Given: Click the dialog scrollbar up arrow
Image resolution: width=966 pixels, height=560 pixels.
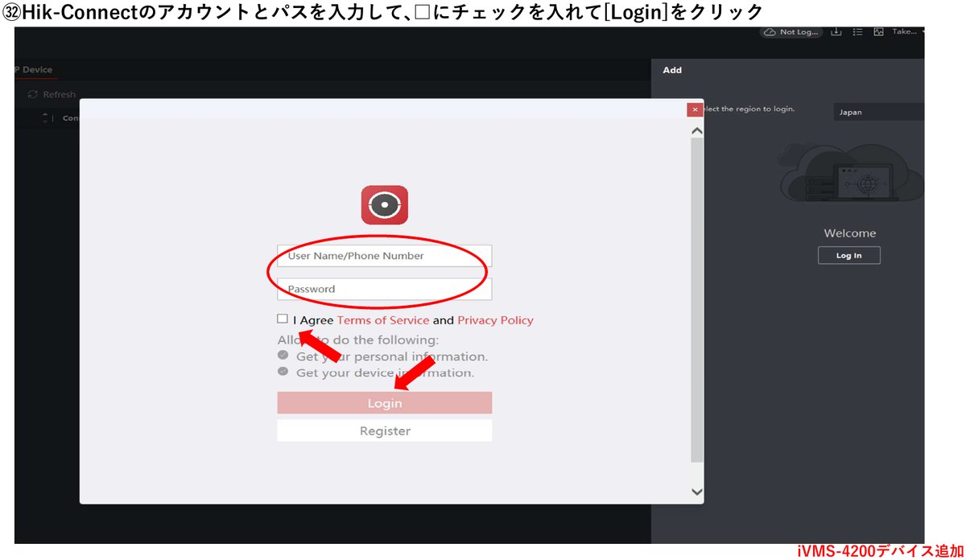Looking at the screenshot, I should tap(697, 130).
